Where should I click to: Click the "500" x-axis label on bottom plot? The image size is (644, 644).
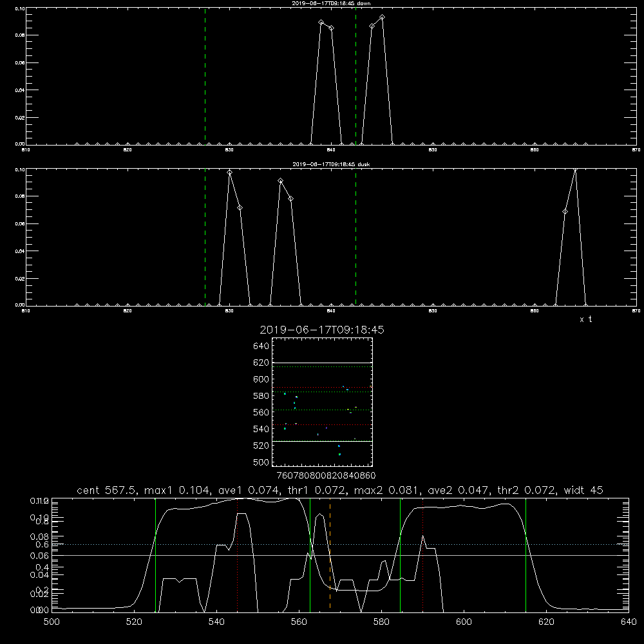pos(52,622)
